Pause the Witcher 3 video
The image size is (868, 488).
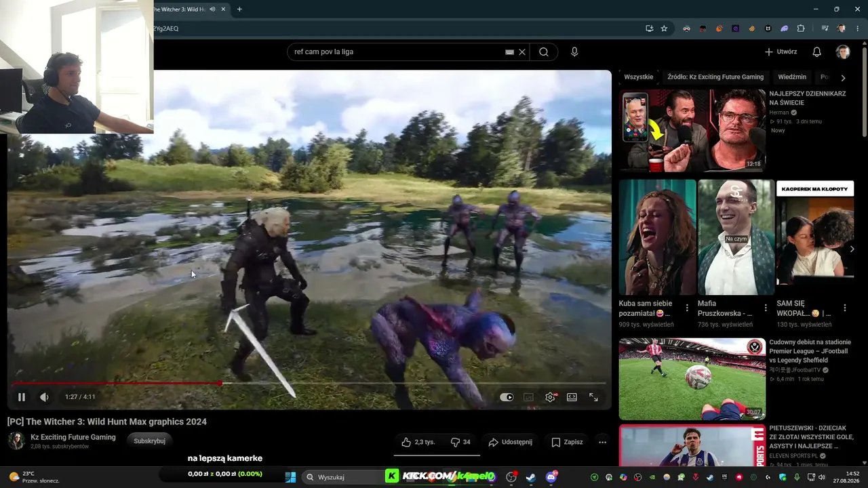pyautogui.click(x=22, y=397)
